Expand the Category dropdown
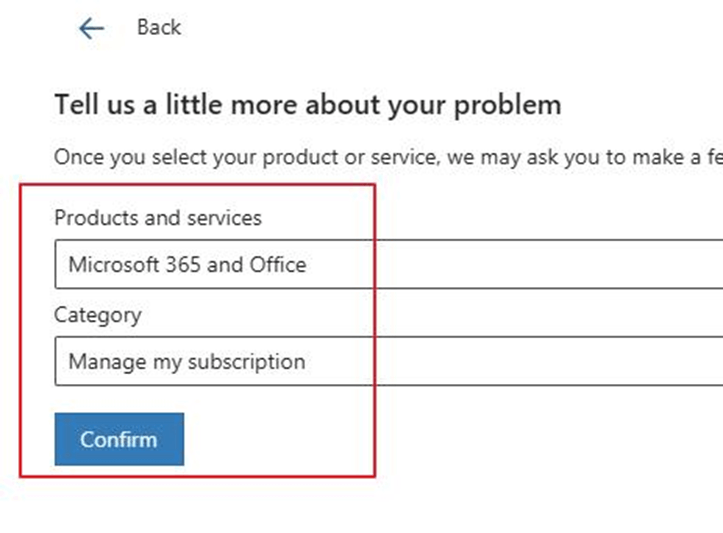The width and height of the screenshot is (723, 533). click(x=389, y=361)
